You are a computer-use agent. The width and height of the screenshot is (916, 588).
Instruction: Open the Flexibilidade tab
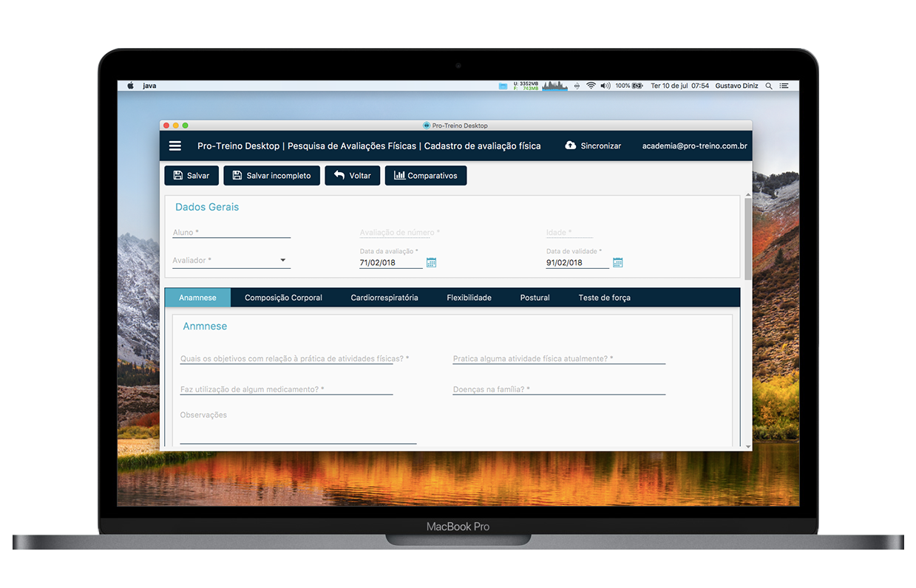coord(469,298)
